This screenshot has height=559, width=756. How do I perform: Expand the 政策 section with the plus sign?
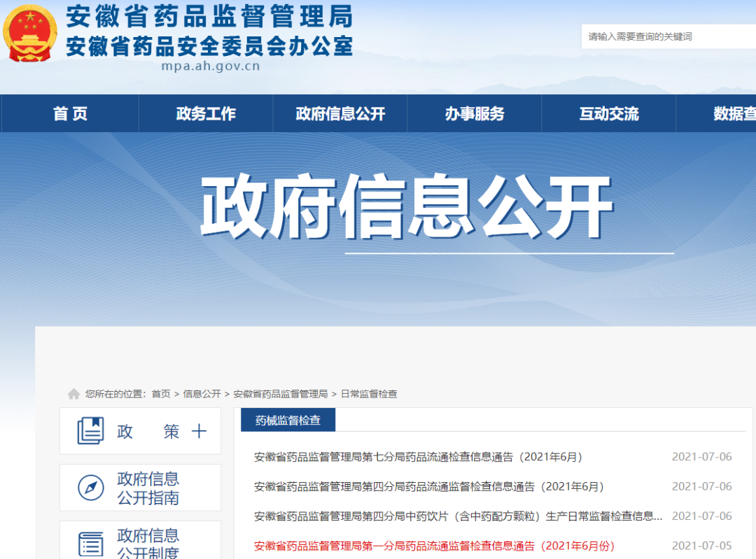(199, 431)
